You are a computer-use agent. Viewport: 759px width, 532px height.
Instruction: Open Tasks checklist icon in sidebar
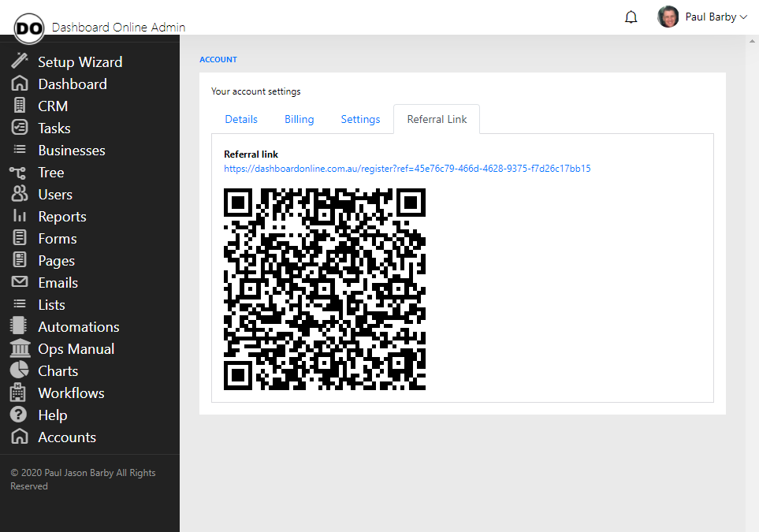20,128
